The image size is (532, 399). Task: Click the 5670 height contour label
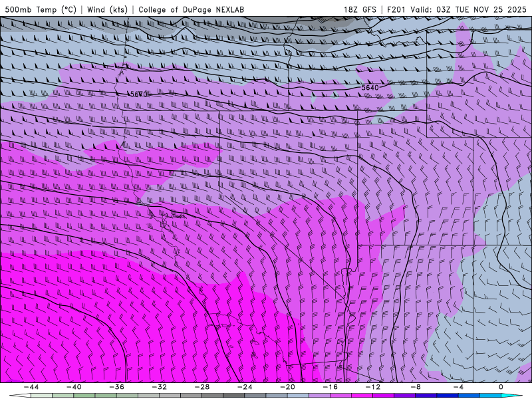tap(139, 94)
